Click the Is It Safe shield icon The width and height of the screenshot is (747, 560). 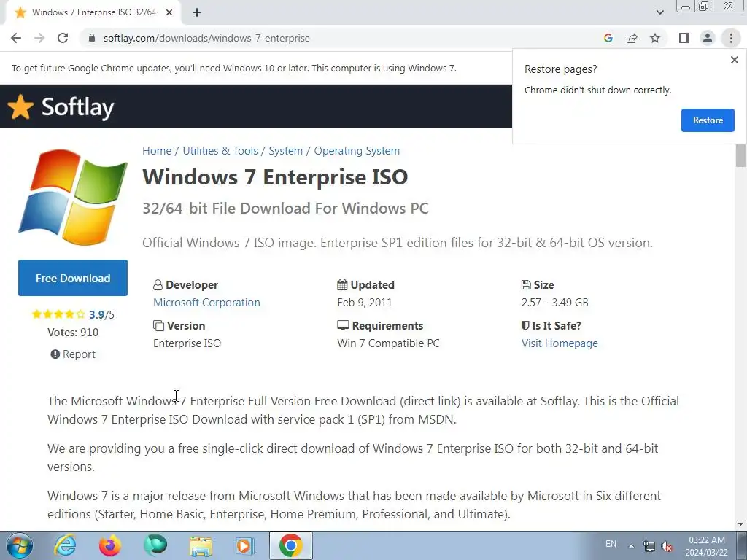pyautogui.click(x=525, y=326)
